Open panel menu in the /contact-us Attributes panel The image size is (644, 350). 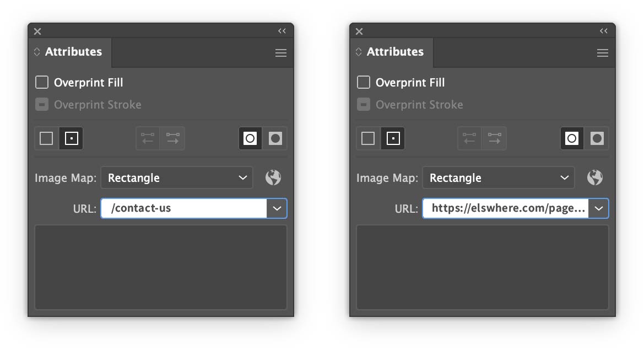coord(281,53)
